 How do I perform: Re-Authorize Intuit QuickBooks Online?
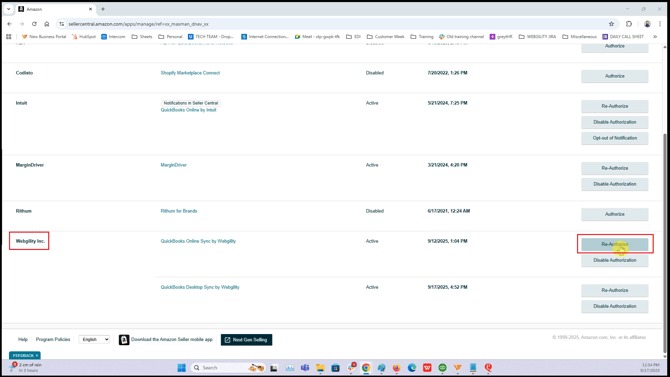pyautogui.click(x=614, y=106)
